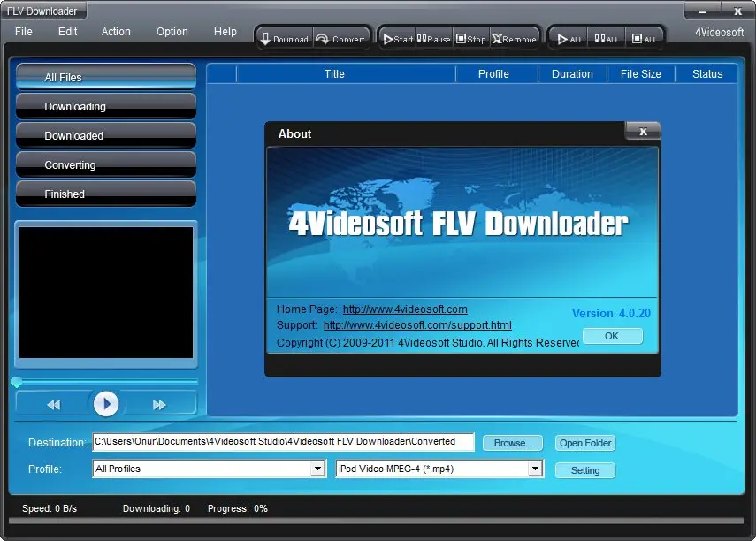Image resolution: width=756 pixels, height=541 pixels.
Task: Click Browse for destination folder
Action: point(513,443)
